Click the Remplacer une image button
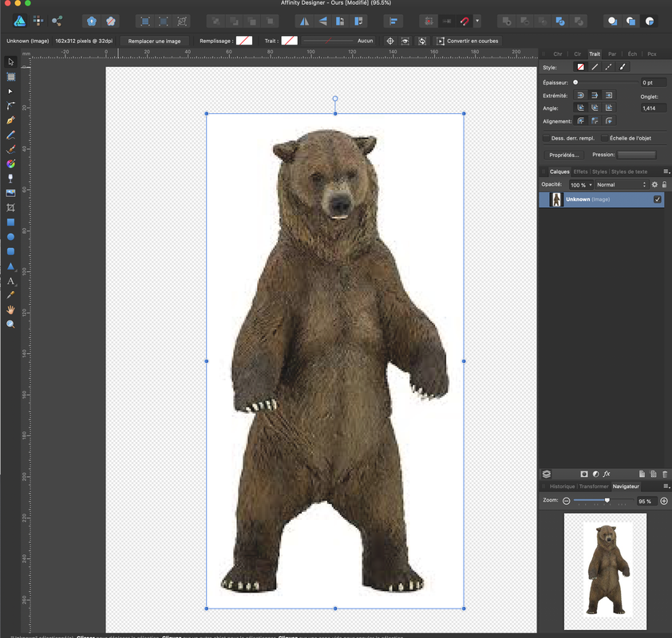The height and width of the screenshot is (638, 672). 155,41
